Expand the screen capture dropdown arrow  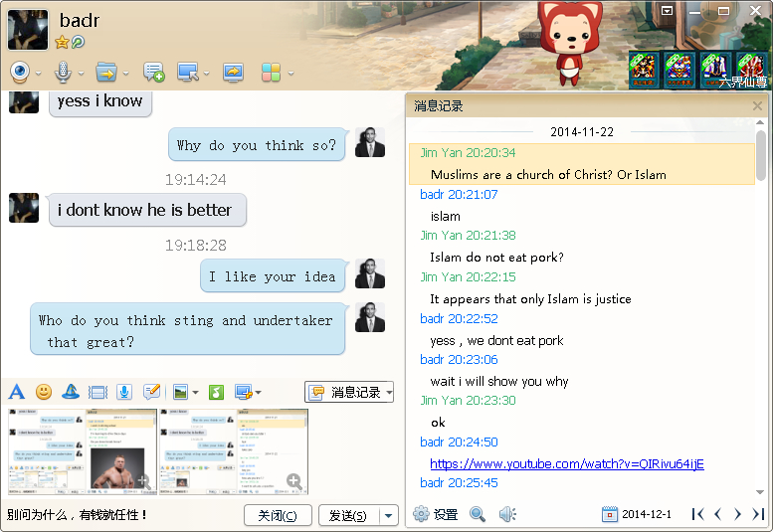pos(259,393)
